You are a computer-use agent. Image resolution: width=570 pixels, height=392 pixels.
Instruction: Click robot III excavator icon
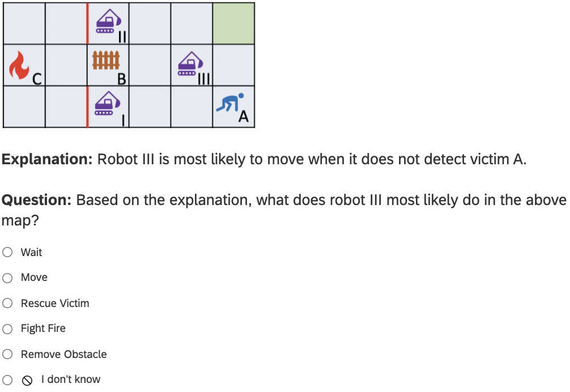189,63
